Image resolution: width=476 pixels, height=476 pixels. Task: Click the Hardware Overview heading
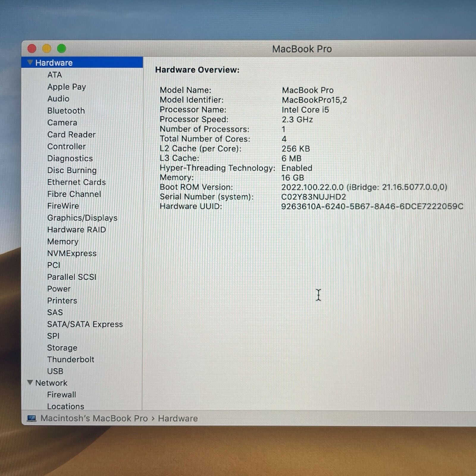click(197, 70)
